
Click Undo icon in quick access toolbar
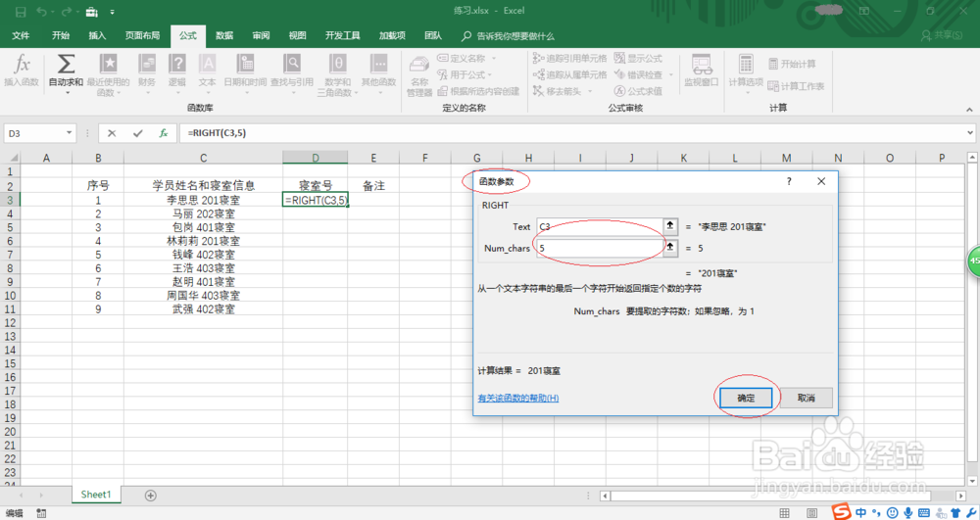point(41,12)
